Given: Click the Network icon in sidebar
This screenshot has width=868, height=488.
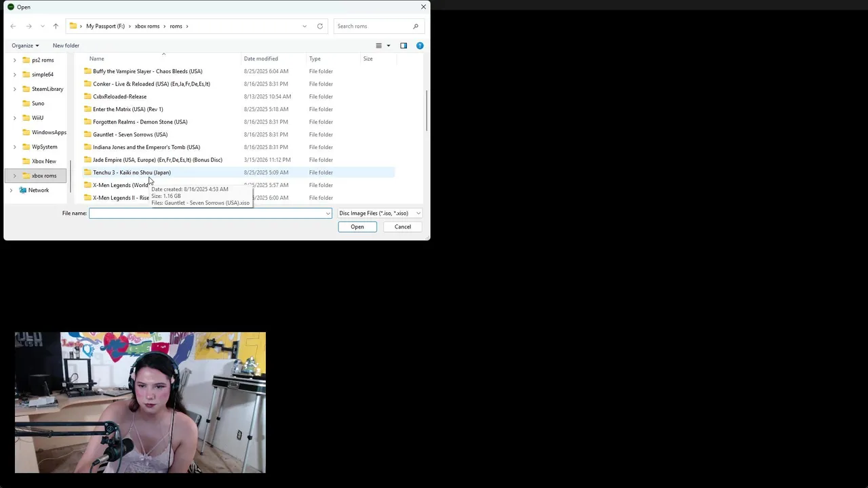Looking at the screenshot, I should click(22, 190).
